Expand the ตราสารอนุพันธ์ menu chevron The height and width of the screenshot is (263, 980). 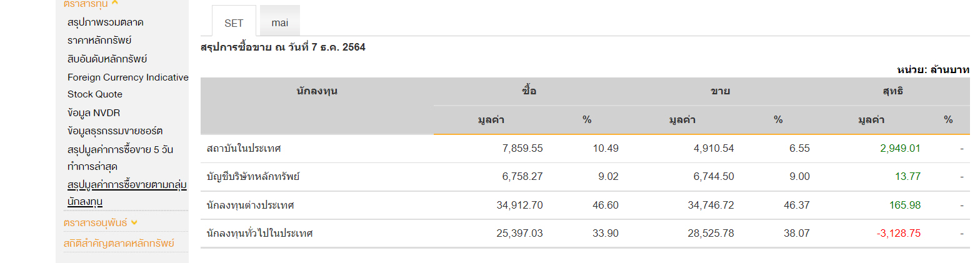pyautogui.click(x=134, y=222)
